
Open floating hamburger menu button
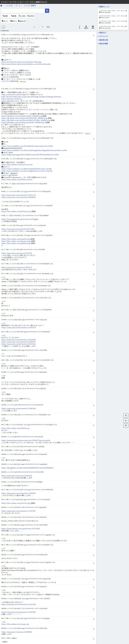click(x=126, y=425)
